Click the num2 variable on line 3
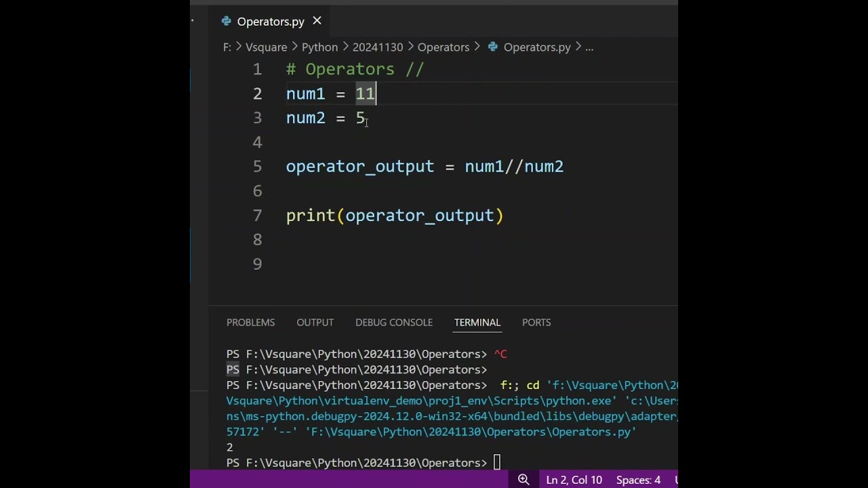Screen dimensions: 868x488 (x=306, y=118)
